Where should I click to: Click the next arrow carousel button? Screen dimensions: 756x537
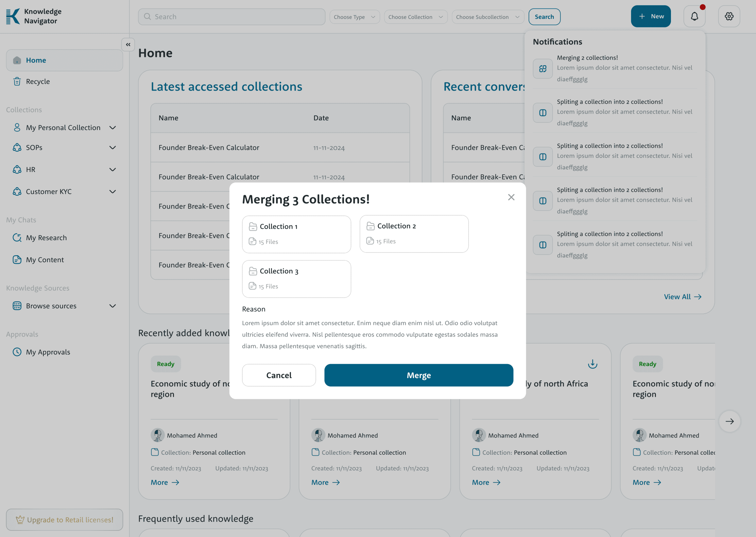coord(729,421)
